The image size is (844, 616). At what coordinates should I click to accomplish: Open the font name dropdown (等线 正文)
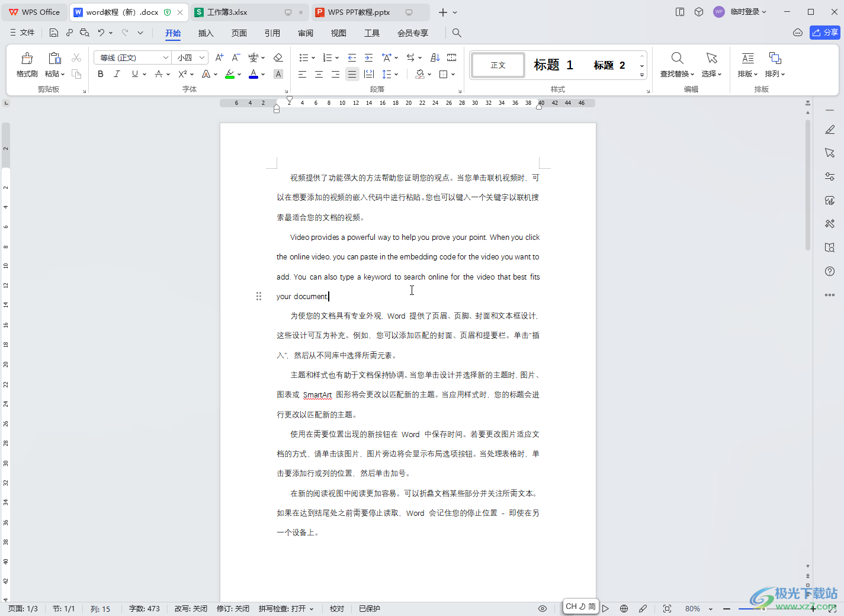click(166, 57)
